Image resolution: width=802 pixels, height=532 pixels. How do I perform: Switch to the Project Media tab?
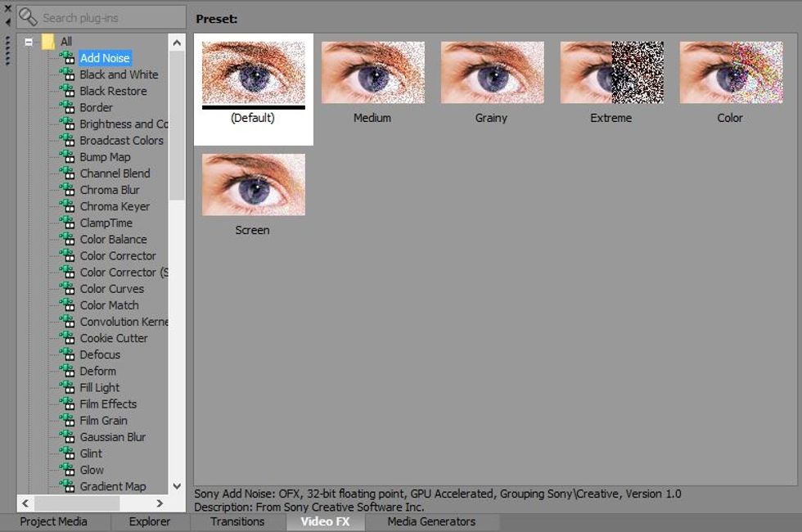point(53,521)
